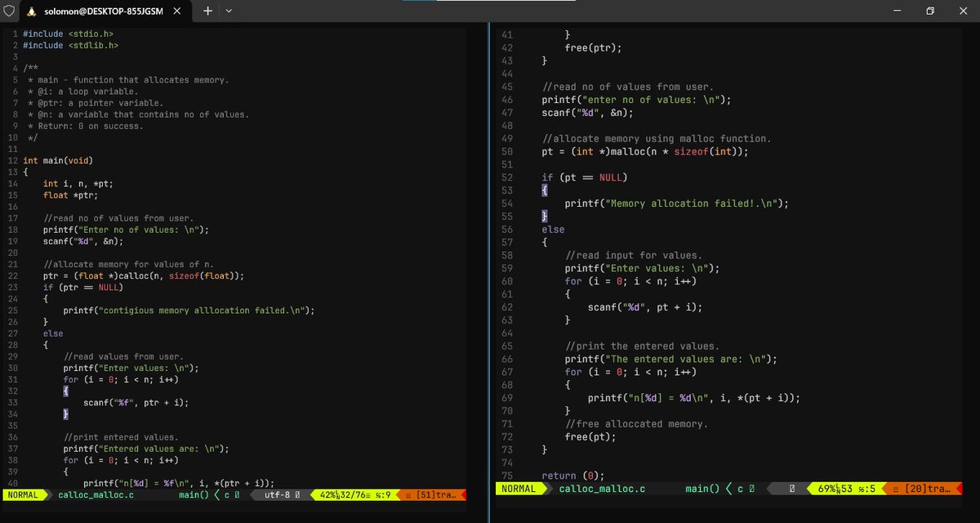
Task: Expand the new-tab profile dropdown chevron
Action: tap(229, 11)
